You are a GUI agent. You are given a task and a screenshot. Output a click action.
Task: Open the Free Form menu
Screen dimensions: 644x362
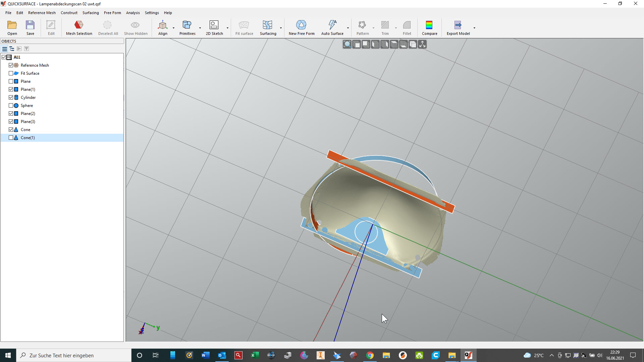[112, 13]
